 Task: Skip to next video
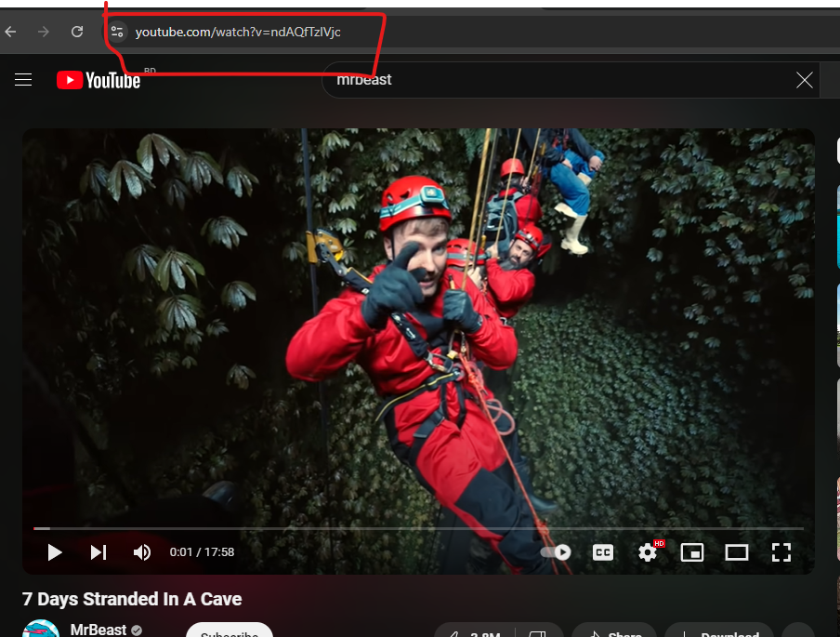coord(98,552)
